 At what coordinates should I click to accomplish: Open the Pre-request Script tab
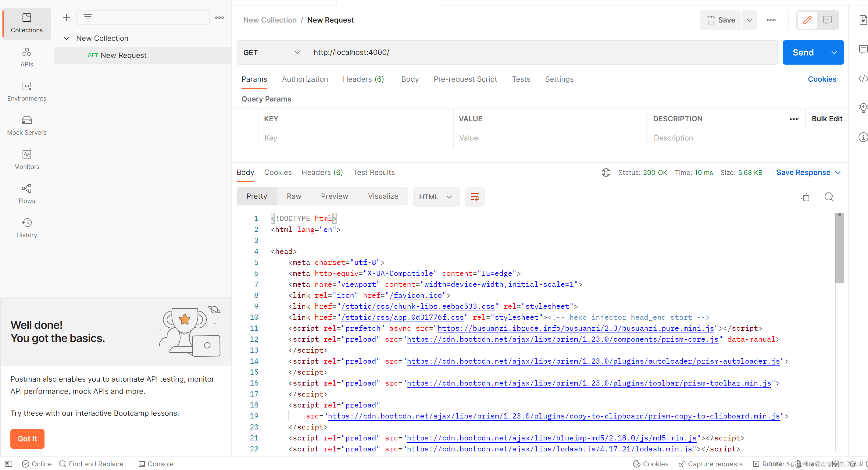click(x=465, y=79)
